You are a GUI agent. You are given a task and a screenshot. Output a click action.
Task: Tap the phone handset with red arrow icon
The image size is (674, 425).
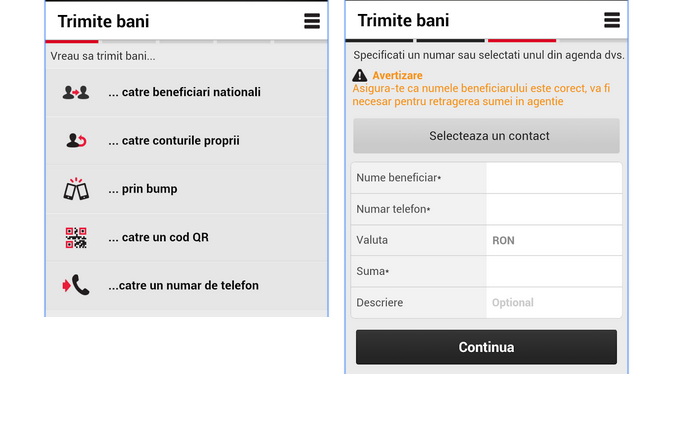click(76, 285)
